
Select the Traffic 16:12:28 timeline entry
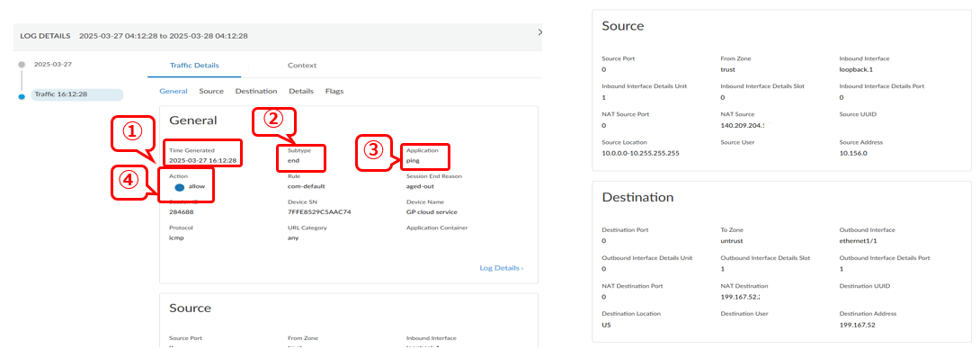[77, 94]
